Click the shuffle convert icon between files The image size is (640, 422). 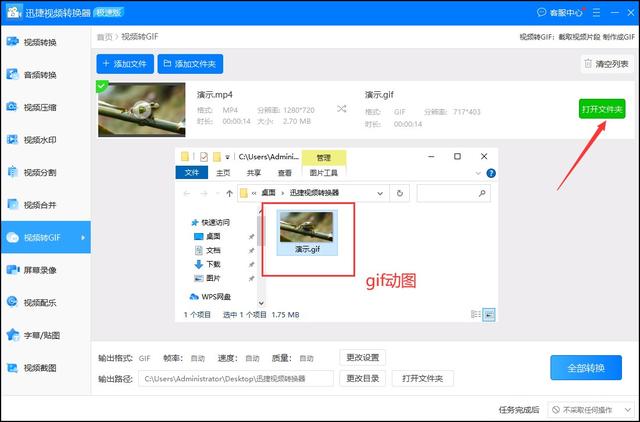click(342, 109)
